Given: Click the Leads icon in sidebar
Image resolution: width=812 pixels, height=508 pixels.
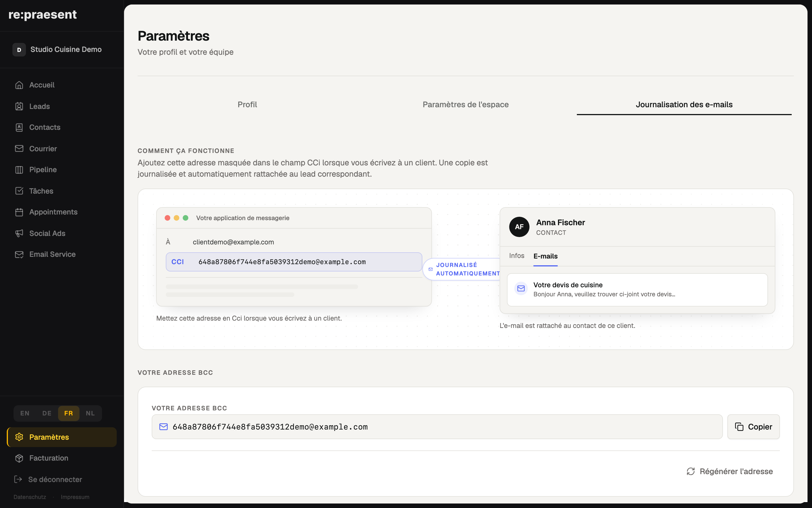Looking at the screenshot, I should 19,106.
